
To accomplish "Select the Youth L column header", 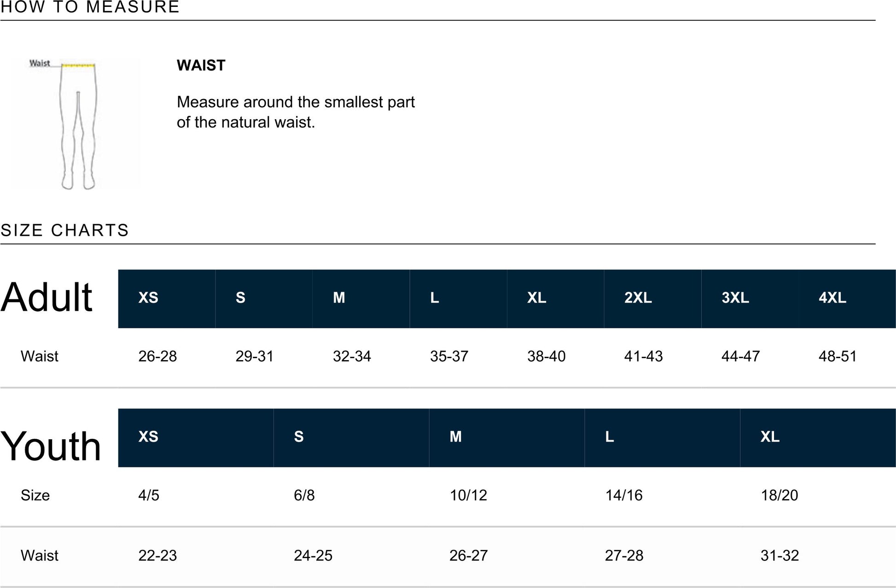I will click(609, 437).
